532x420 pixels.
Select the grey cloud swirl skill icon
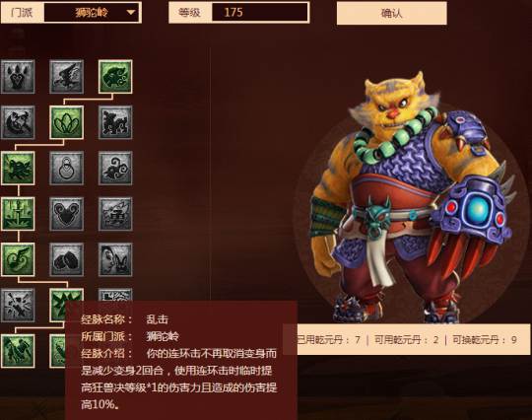pos(115,168)
